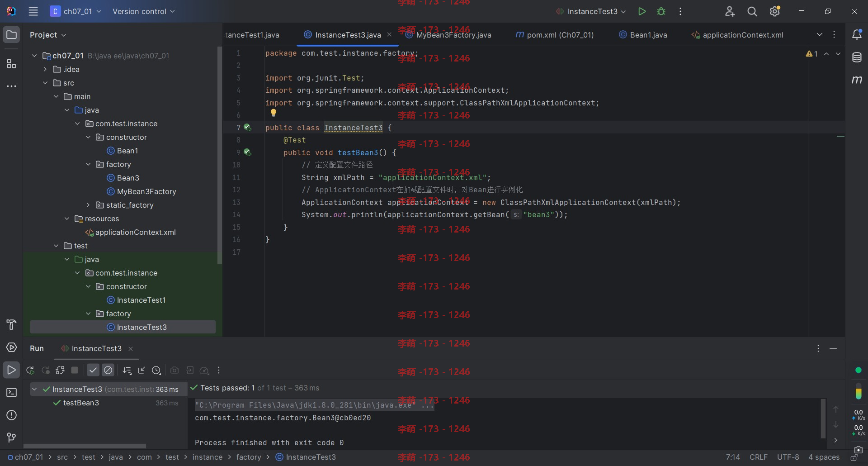Open the Build hammer tool window
The width and height of the screenshot is (868, 466).
point(11,324)
